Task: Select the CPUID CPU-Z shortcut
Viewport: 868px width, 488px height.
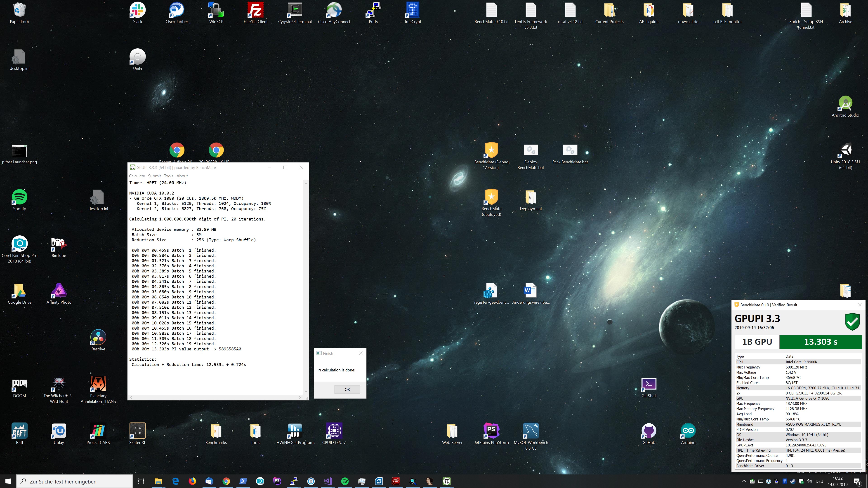Action: [334, 434]
